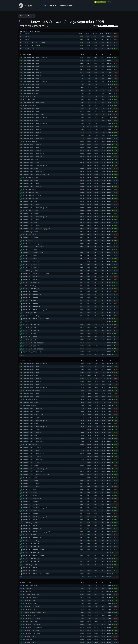Image resolution: width=138 pixels, height=644 pixels.
Task: Open the Sort By Percent Share dropdown
Action: tap(106, 26)
